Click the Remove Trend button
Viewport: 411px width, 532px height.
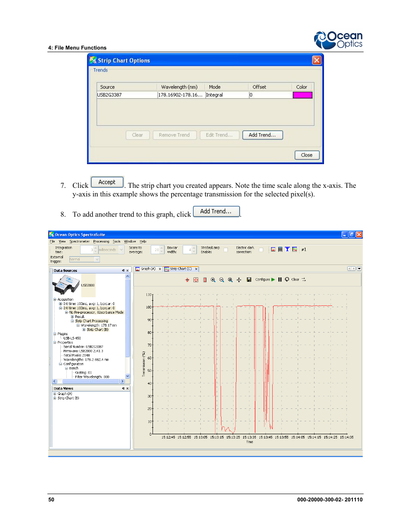tap(174, 135)
